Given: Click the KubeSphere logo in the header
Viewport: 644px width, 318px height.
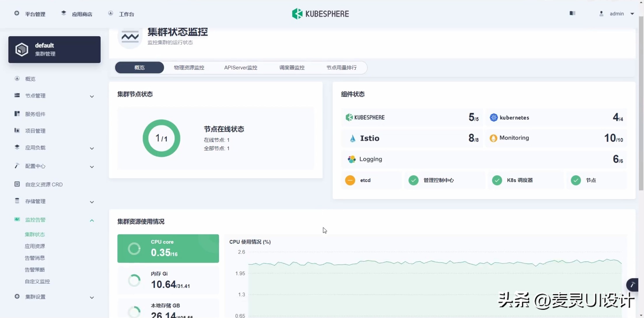Looking at the screenshot, I should [x=320, y=13].
